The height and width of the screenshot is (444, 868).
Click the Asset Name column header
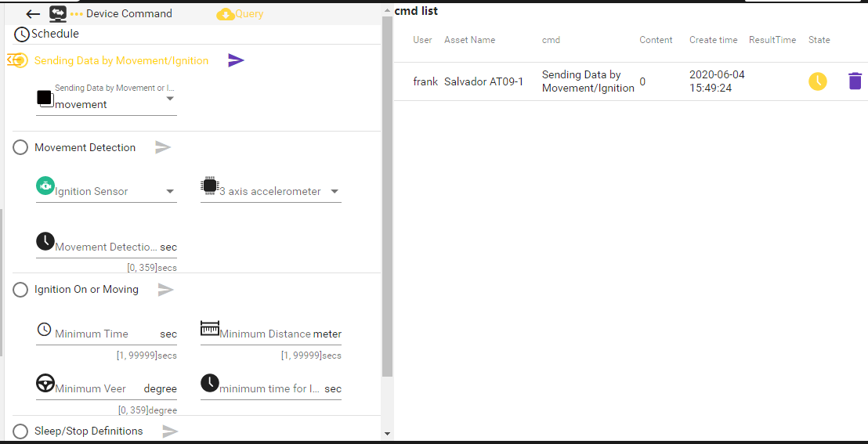click(x=470, y=40)
